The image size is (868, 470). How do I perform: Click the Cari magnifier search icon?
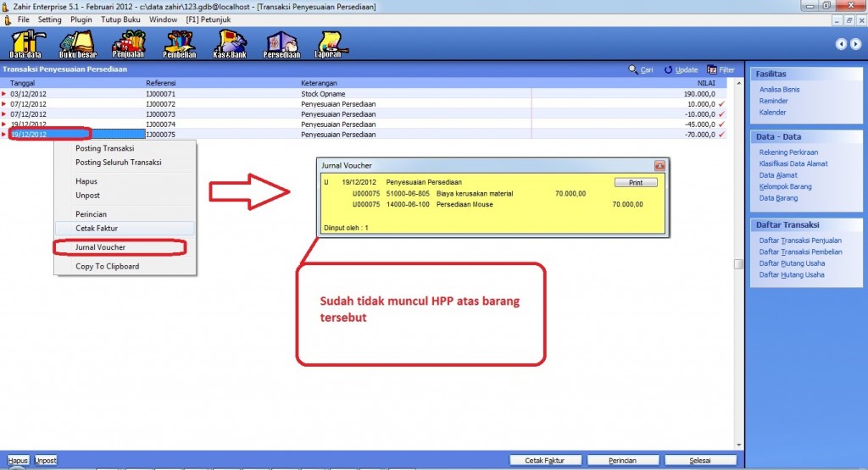click(x=633, y=69)
